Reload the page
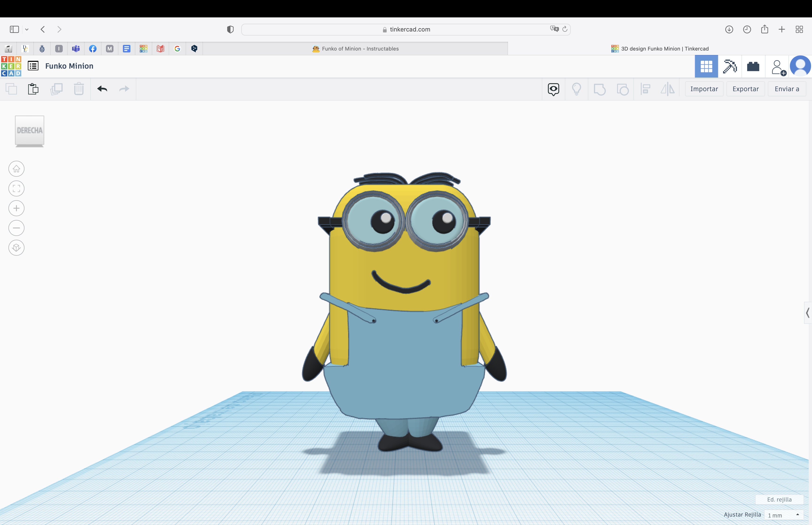Viewport: 812px width, 525px height. (565, 29)
